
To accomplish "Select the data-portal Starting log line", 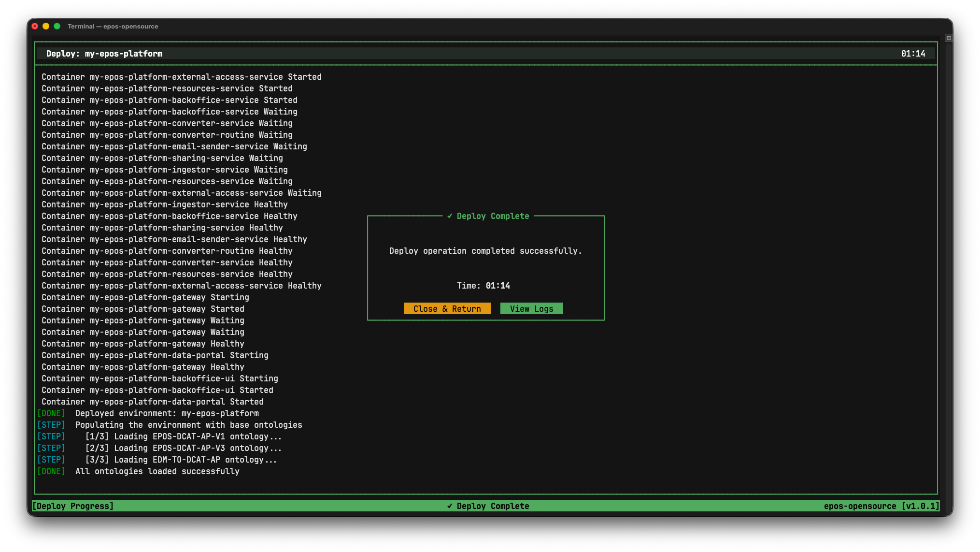I will (155, 355).
